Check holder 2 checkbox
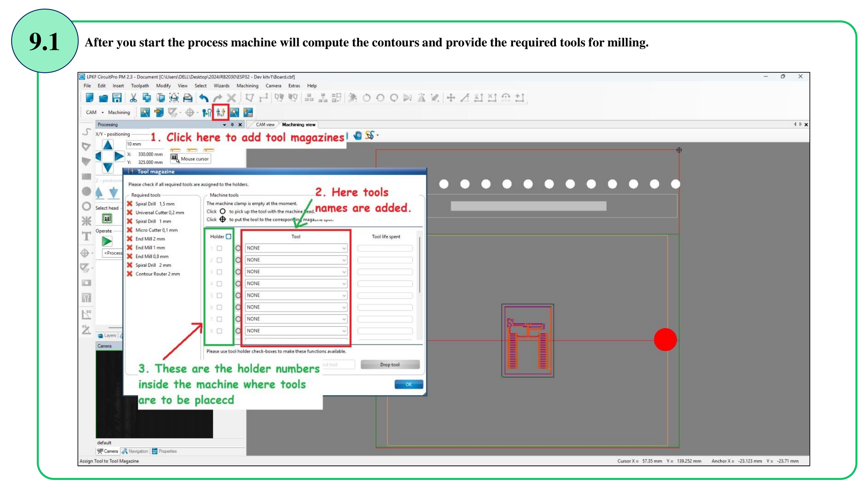868x488 pixels. click(x=219, y=260)
